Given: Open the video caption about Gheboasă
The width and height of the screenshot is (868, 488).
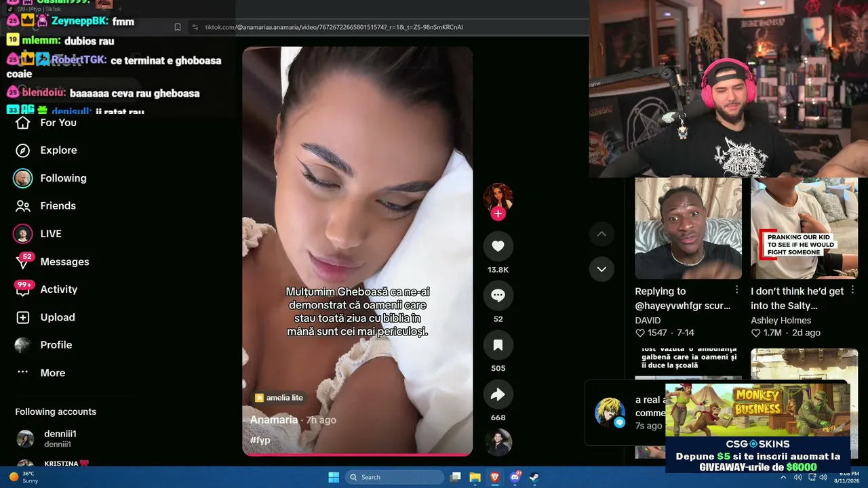Looking at the screenshot, I should coord(357,312).
